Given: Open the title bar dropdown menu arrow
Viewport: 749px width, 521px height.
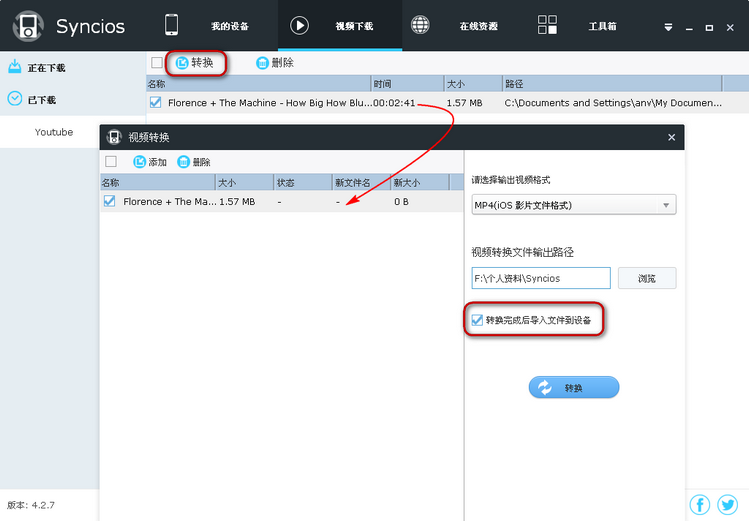Looking at the screenshot, I should (668, 28).
